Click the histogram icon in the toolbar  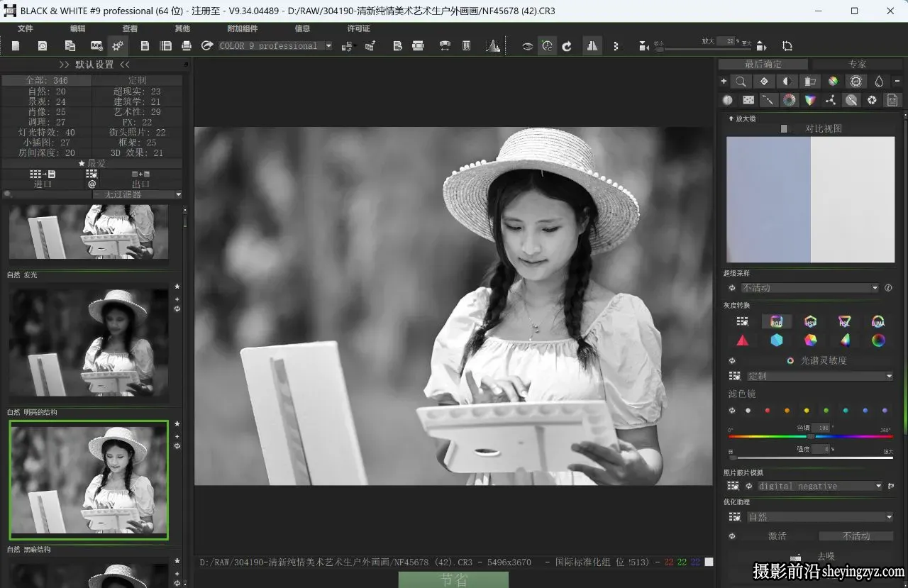[493, 46]
